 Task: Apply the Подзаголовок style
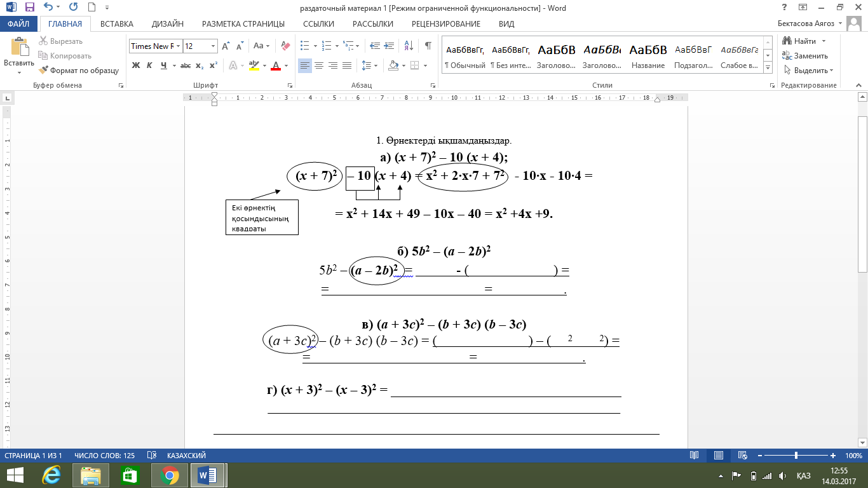[x=693, y=56]
